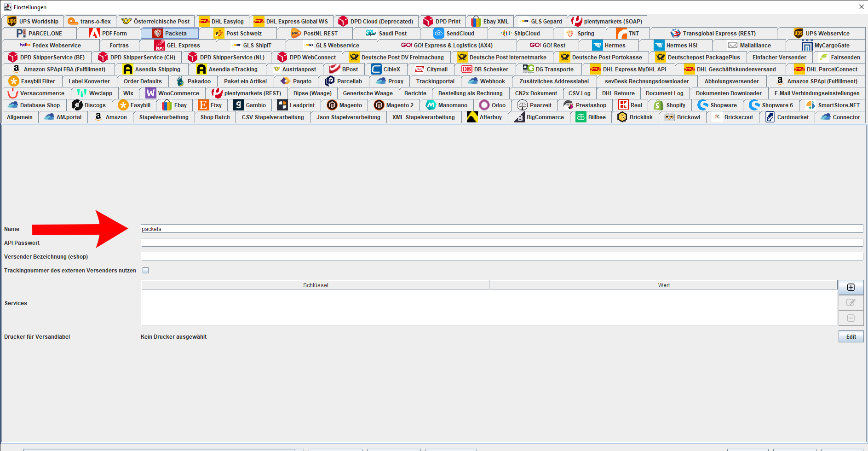Go to the Allgemein tab
868x451 pixels.
point(20,117)
